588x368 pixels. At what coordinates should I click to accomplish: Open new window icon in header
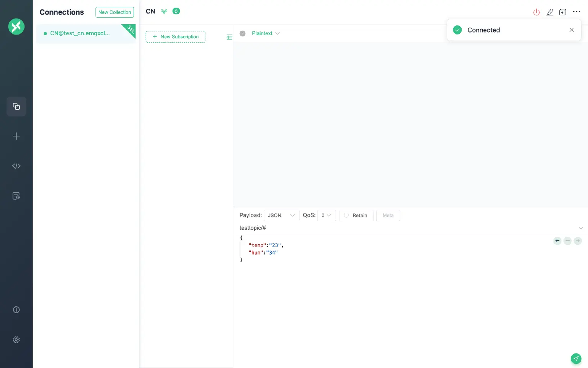click(563, 12)
